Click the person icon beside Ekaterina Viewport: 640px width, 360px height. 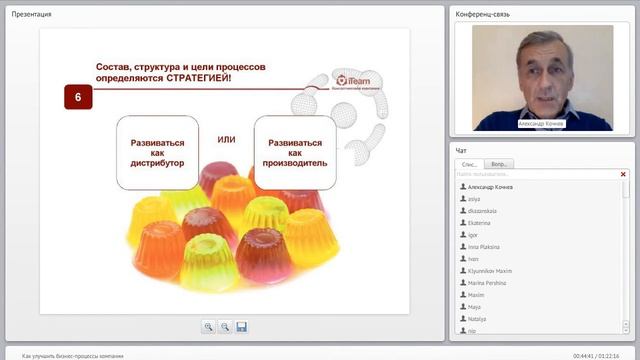tap(463, 222)
